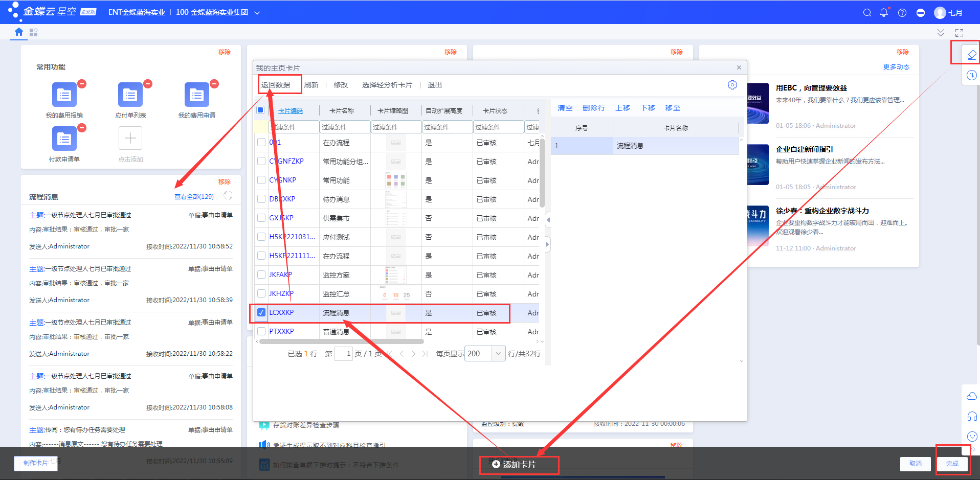
Task: Click the edit homepage pencil icon
Action: point(971,55)
